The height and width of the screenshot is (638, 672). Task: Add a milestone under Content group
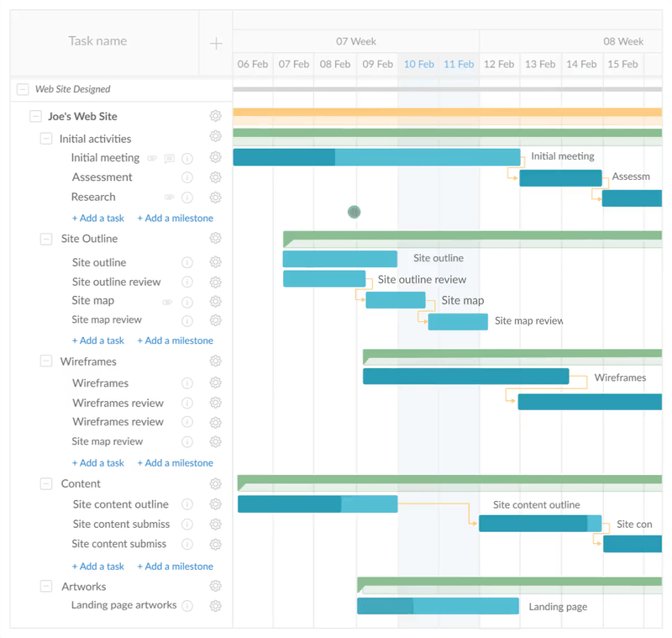(176, 567)
